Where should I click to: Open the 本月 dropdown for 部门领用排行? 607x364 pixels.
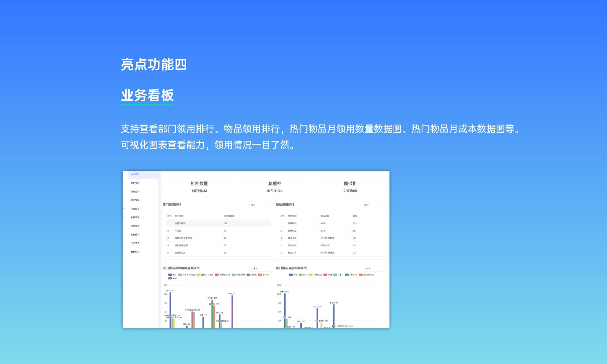pos(261,205)
